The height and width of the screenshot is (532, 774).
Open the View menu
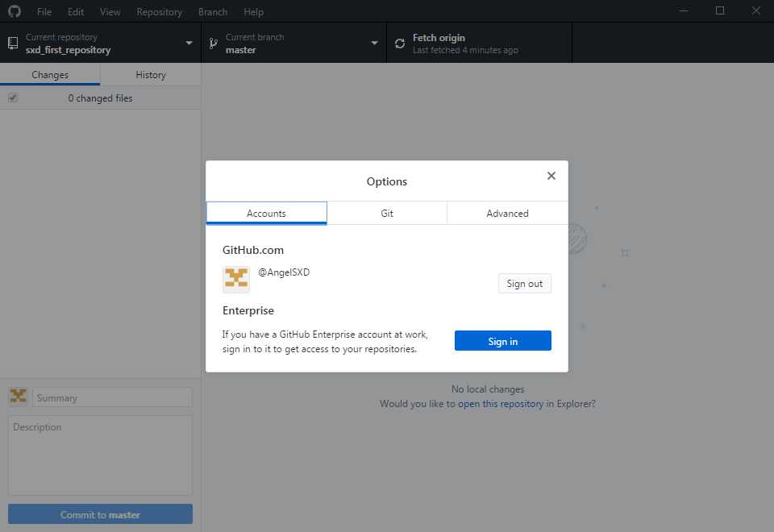(x=110, y=11)
